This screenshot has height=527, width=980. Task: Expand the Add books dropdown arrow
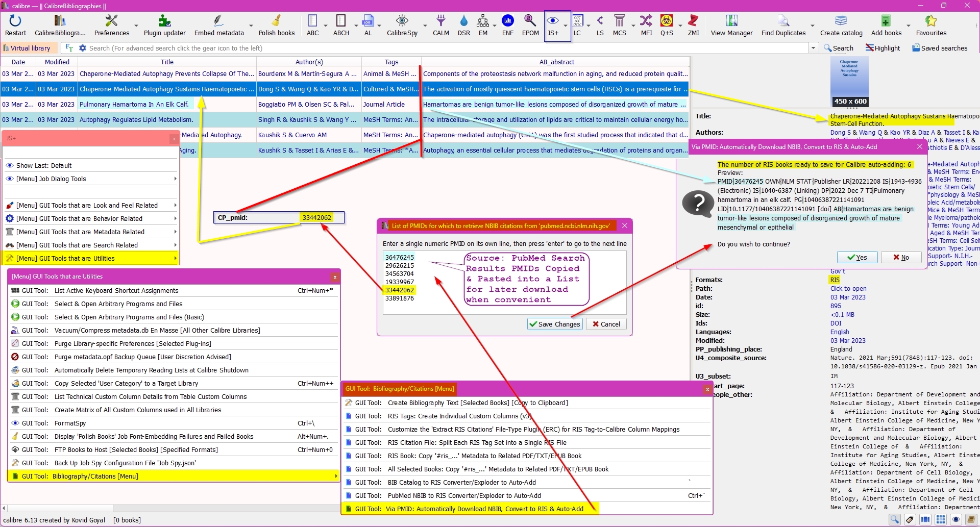coord(909,26)
